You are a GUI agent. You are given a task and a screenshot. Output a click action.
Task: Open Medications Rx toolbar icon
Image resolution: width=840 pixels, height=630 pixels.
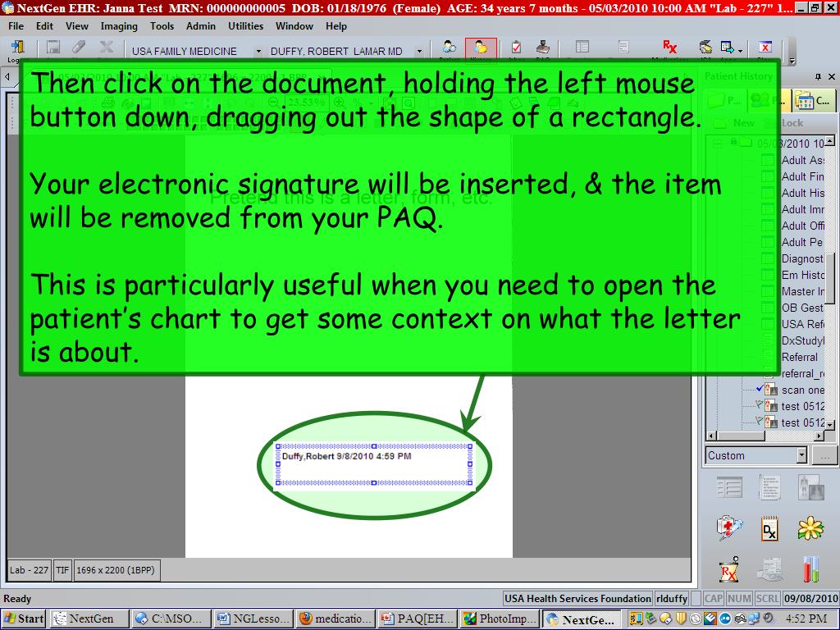point(669,47)
